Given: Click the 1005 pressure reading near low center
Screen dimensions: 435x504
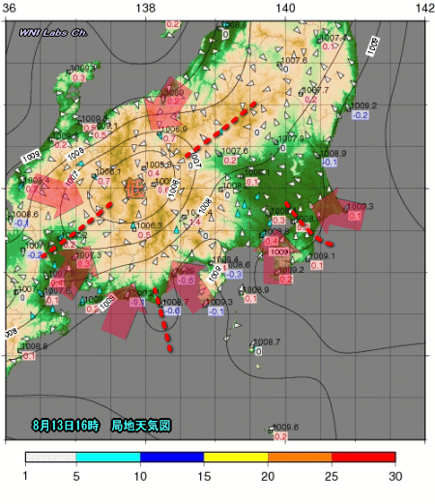Looking at the screenshot, I should point(163,182).
